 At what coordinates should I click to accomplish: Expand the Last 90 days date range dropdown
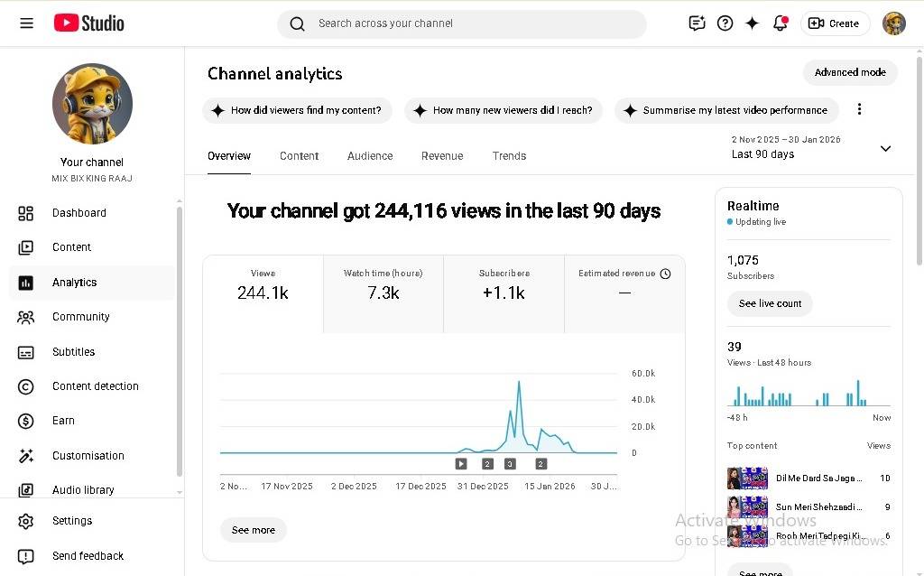click(x=885, y=148)
